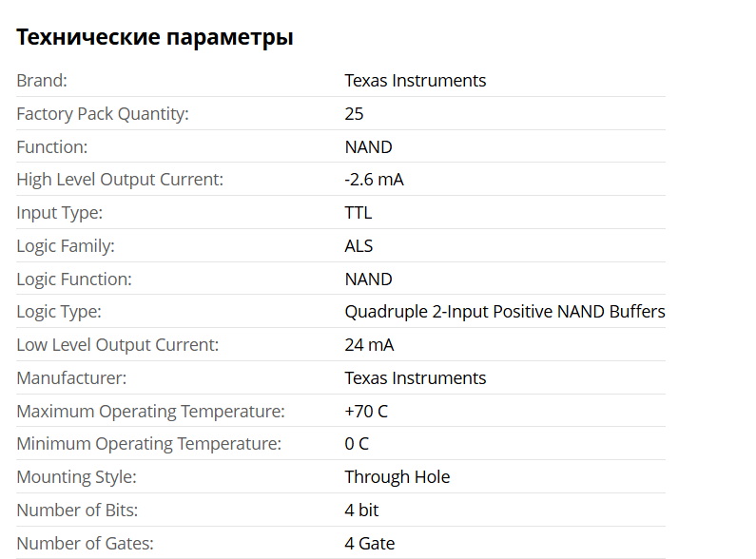Select the 24 mA value
The height and width of the screenshot is (559, 756).
pos(369,345)
